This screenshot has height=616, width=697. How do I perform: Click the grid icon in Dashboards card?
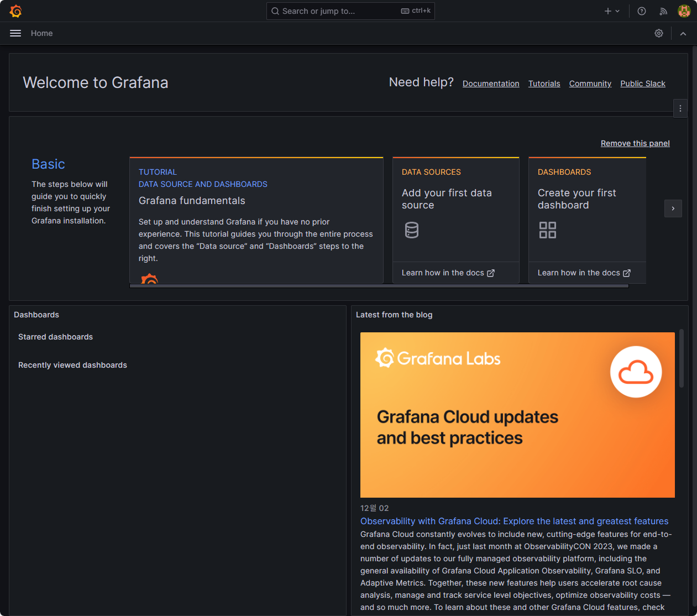[x=548, y=230]
